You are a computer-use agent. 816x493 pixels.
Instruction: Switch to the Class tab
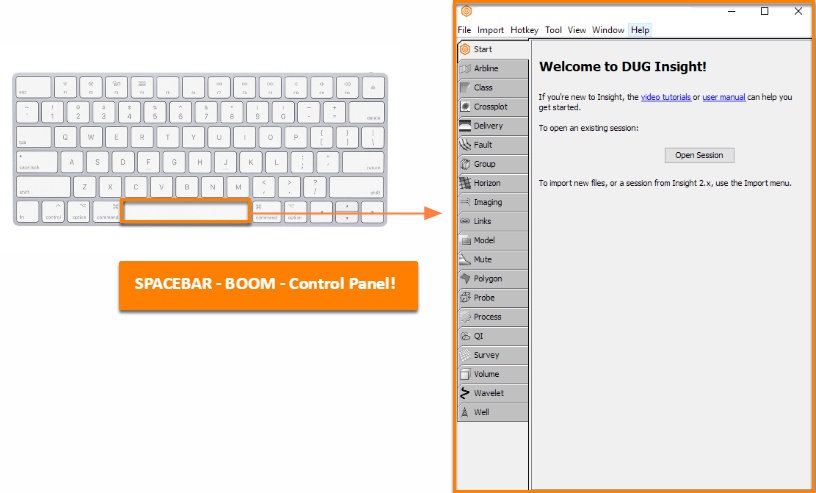(x=493, y=87)
